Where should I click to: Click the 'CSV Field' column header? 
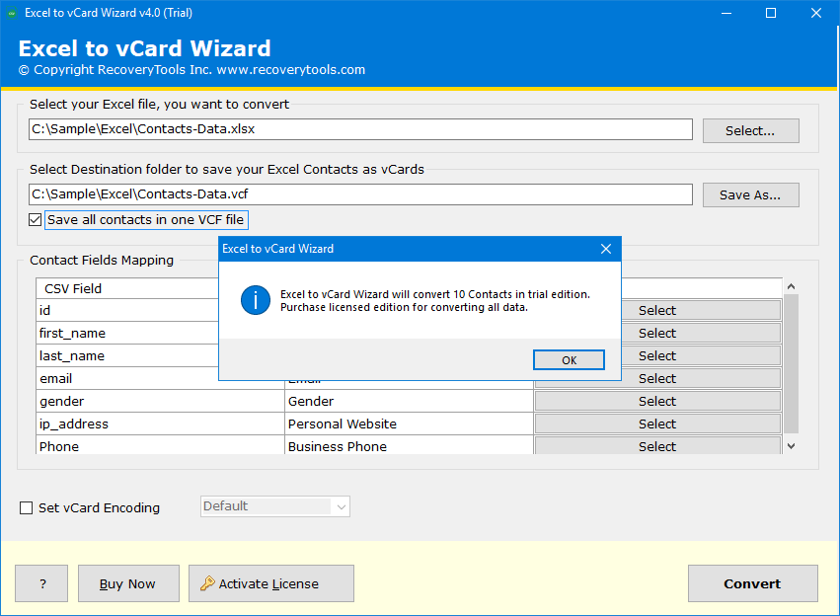(128, 288)
